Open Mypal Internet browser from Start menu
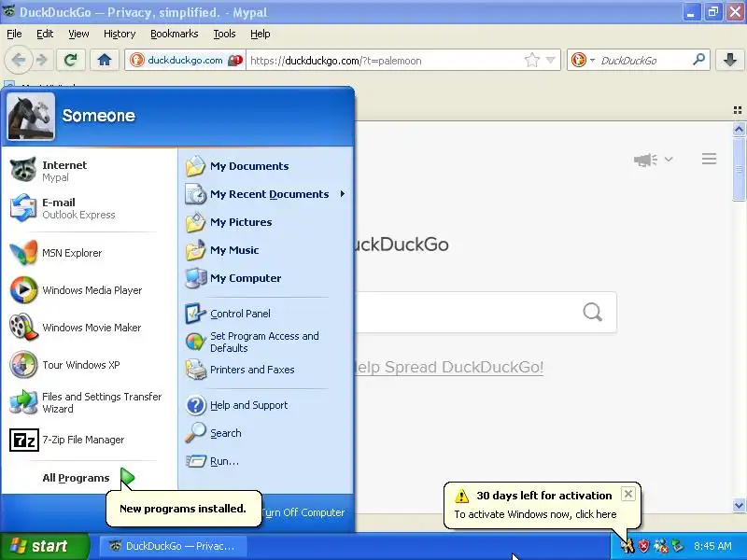747x560 pixels. point(89,171)
